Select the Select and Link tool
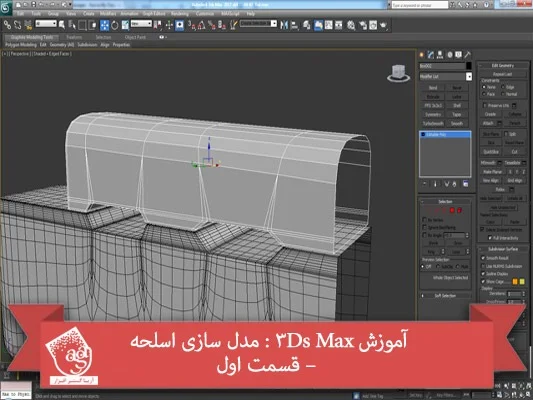533x400 pixels. (7, 25)
